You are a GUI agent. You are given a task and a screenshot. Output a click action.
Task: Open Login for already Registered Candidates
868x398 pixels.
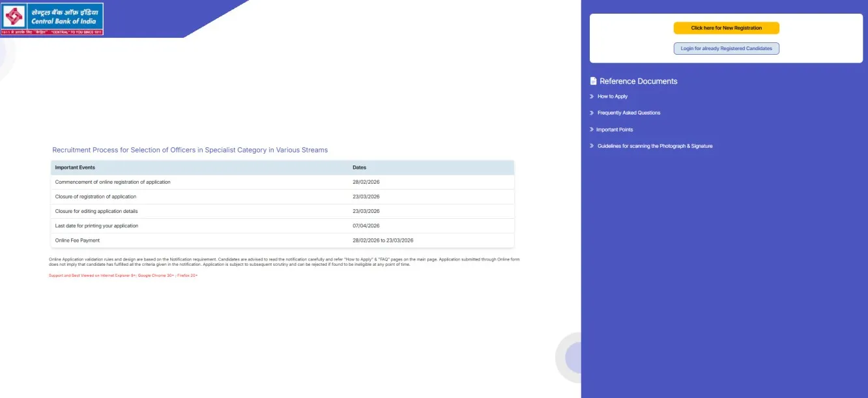726,49
